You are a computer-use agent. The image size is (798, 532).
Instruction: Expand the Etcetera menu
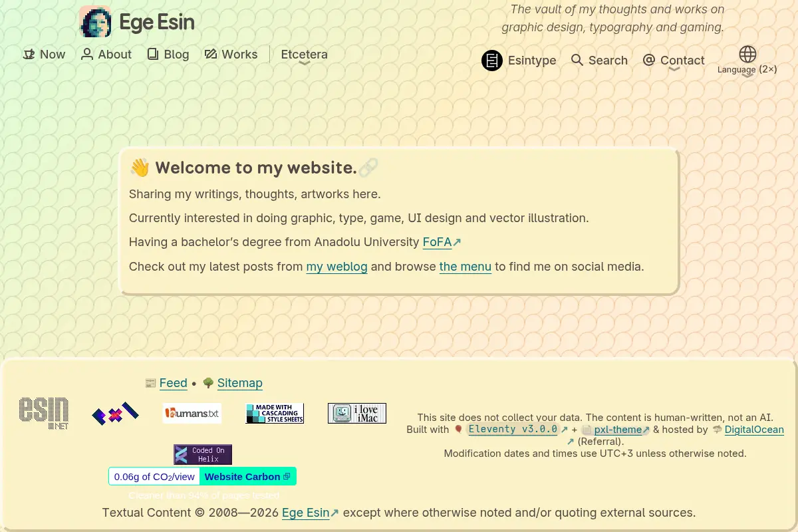coord(304,55)
